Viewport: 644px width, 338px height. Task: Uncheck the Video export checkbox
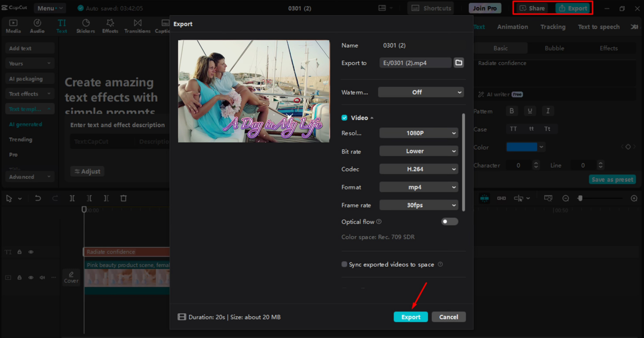click(344, 118)
